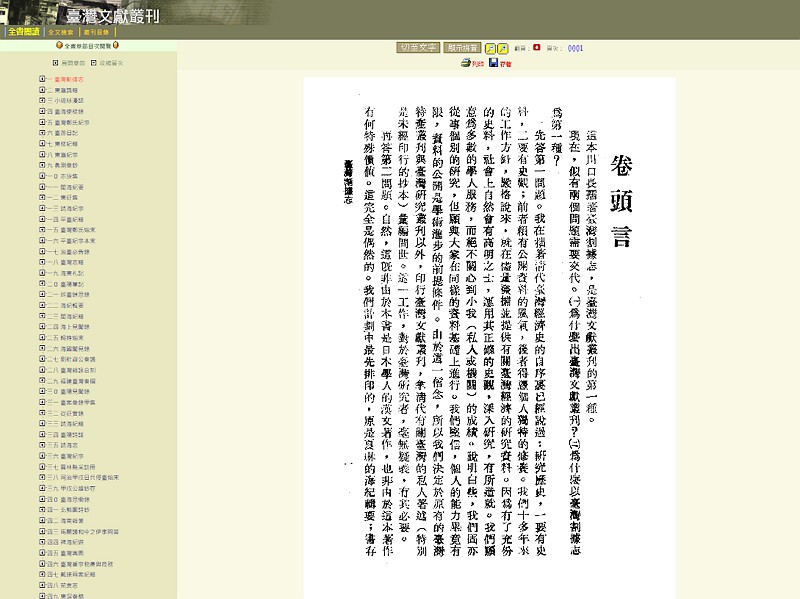
Task: Expand tree node 九 裨海紀遊
Action: pos(42,165)
